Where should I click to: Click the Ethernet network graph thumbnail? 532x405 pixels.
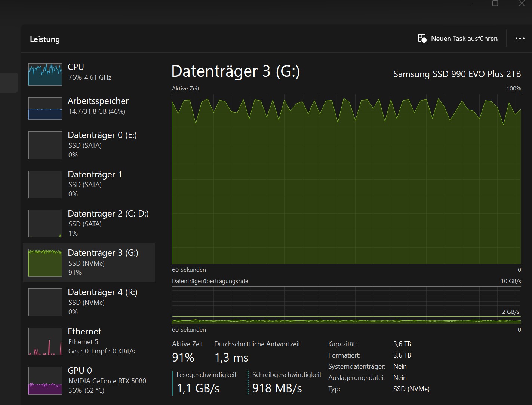point(45,341)
